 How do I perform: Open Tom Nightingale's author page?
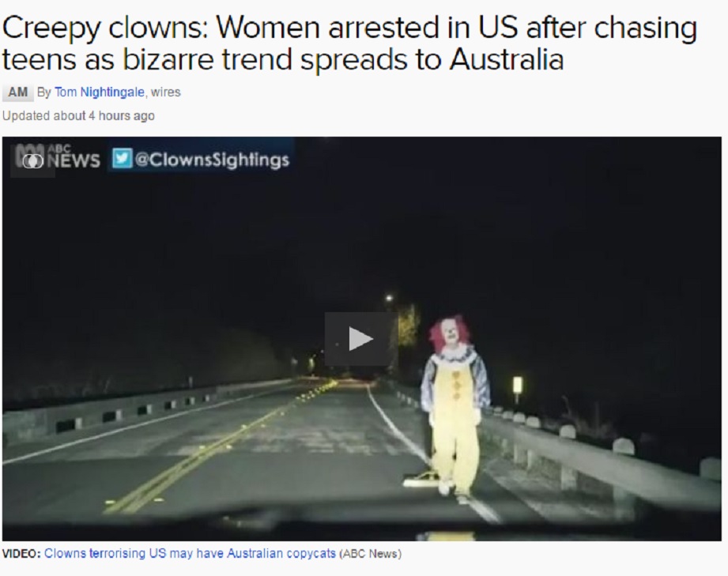point(100,92)
